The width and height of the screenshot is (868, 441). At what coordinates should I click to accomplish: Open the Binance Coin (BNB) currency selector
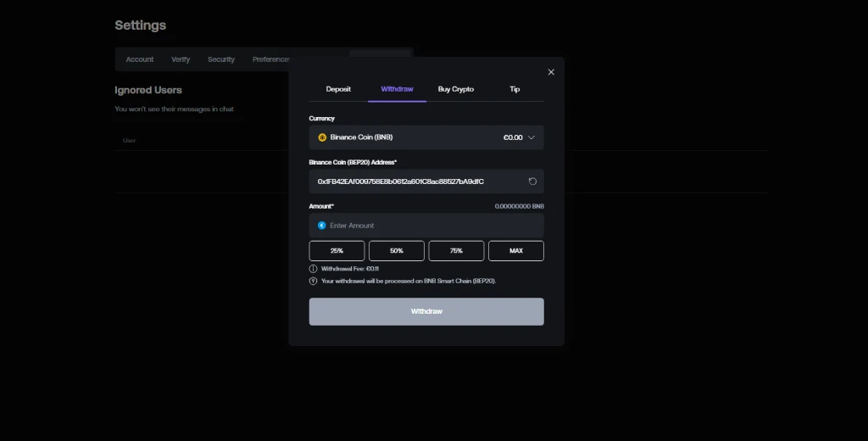tap(426, 137)
